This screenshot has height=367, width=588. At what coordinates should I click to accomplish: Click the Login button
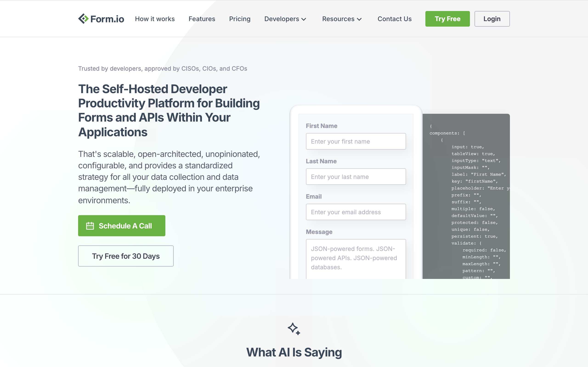click(x=492, y=19)
